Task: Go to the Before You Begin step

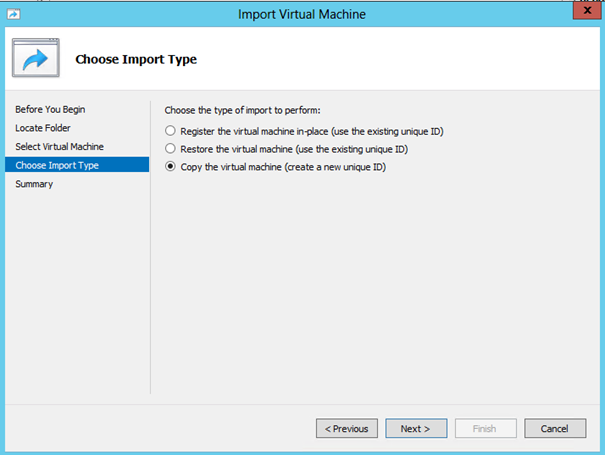Action: coord(50,110)
